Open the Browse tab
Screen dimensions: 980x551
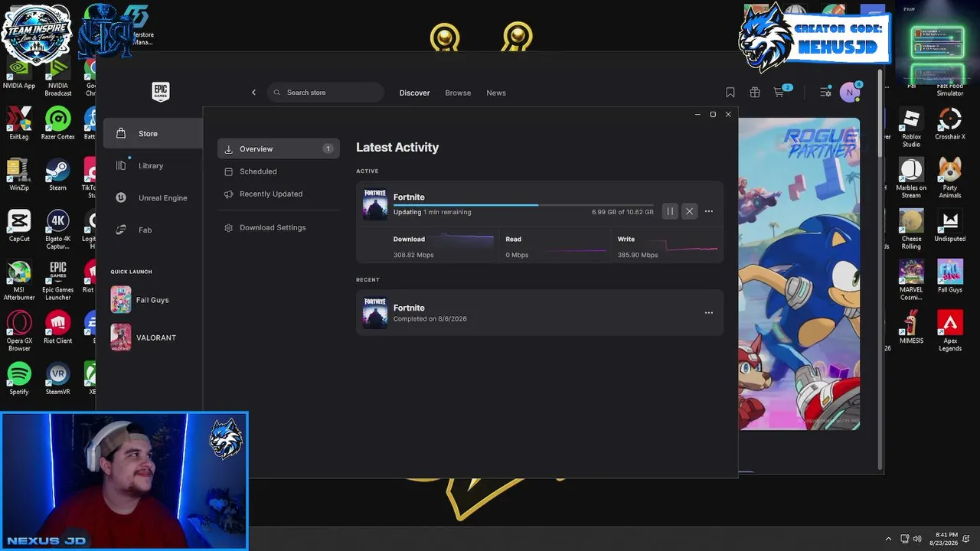(x=458, y=93)
